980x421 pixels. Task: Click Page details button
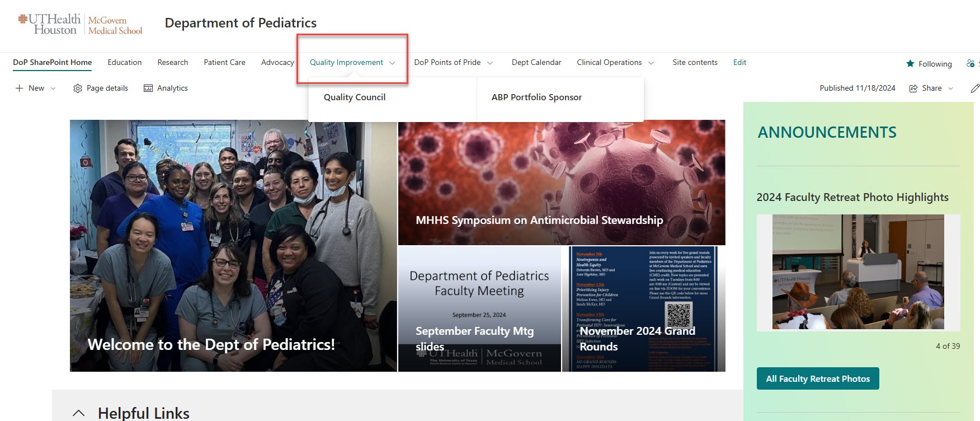tap(101, 88)
